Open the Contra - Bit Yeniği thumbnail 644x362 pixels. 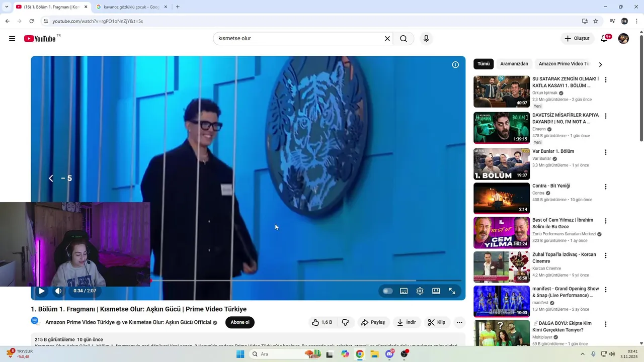pos(502,199)
